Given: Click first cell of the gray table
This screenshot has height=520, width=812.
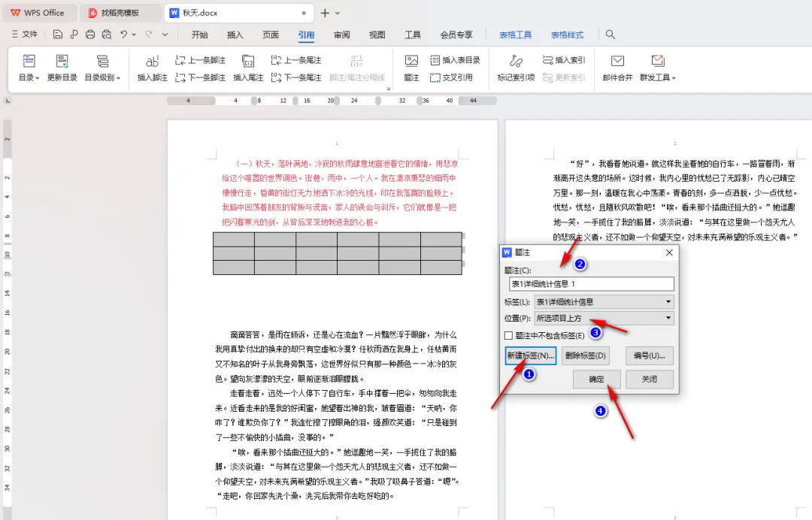Looking at the screenshot, I should (x=234, y=240).
